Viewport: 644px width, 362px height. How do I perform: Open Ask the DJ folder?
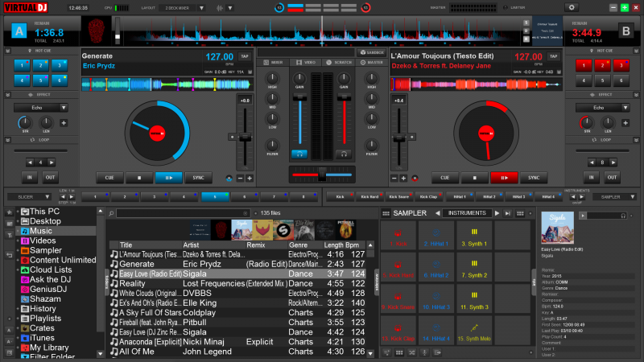pos(50,279)
